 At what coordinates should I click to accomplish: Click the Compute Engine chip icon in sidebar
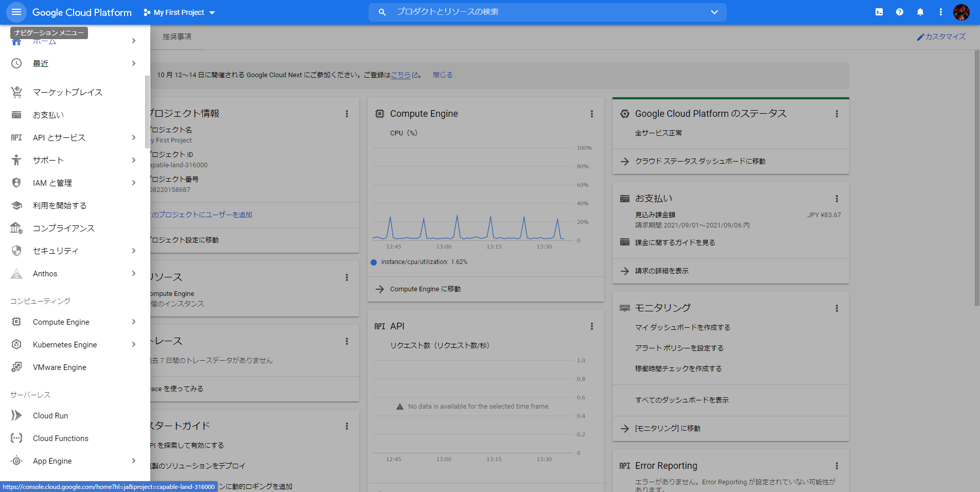click(16, 322)
